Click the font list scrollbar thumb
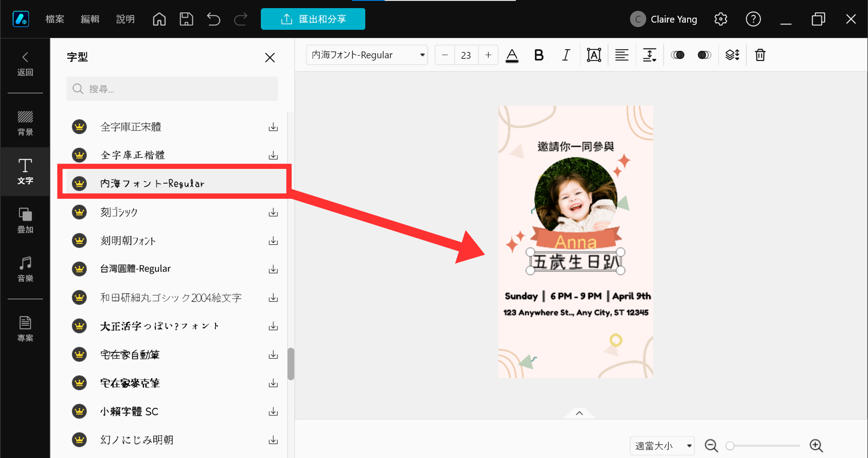The height and width of the screenshot is (458, 868). click(291, 364)
